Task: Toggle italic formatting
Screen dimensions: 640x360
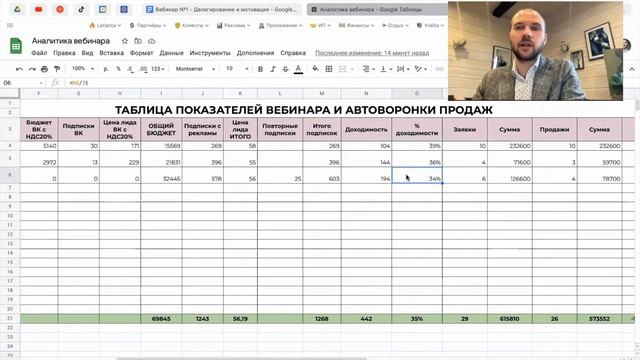Action: click(x=273, y=69)
